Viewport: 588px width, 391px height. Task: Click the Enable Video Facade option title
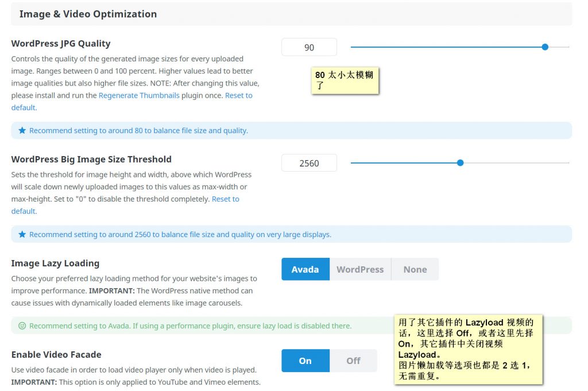(56, 355)
